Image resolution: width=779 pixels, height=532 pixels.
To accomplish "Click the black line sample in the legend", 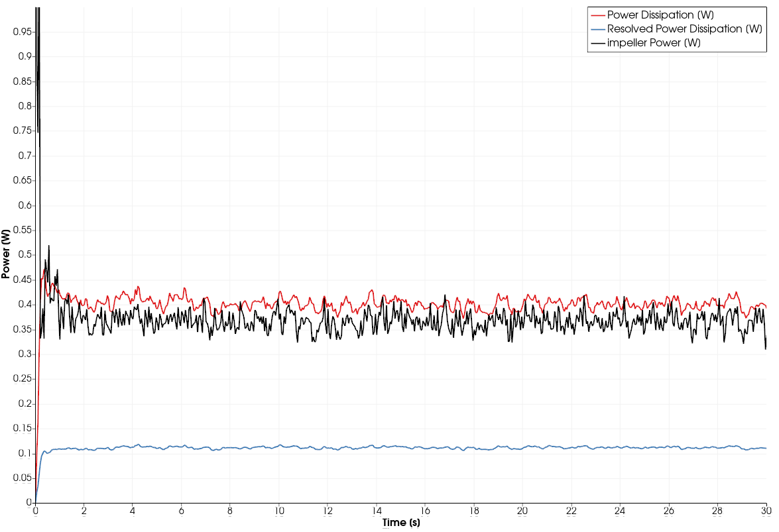I will [x=597, y=43].
